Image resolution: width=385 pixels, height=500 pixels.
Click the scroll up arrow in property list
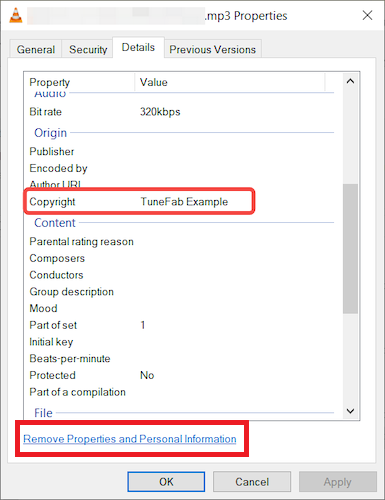pos(350,81)
